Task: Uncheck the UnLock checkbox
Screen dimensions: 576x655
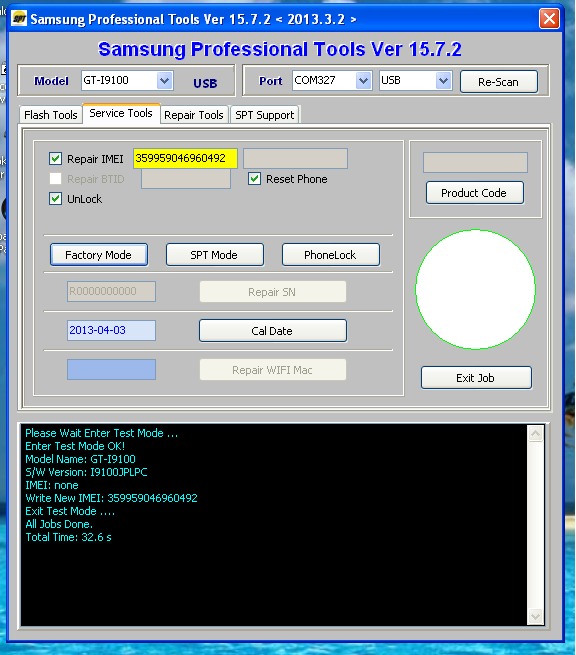Action: tap(56, 198)
